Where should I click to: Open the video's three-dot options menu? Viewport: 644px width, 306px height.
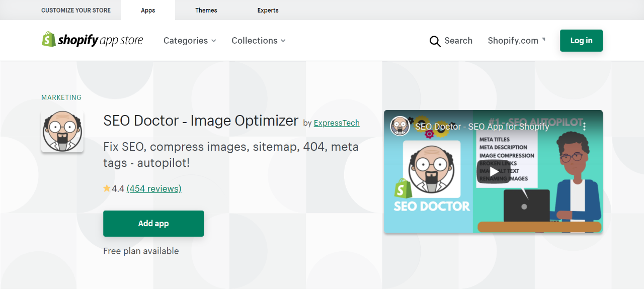coord(584,126)
